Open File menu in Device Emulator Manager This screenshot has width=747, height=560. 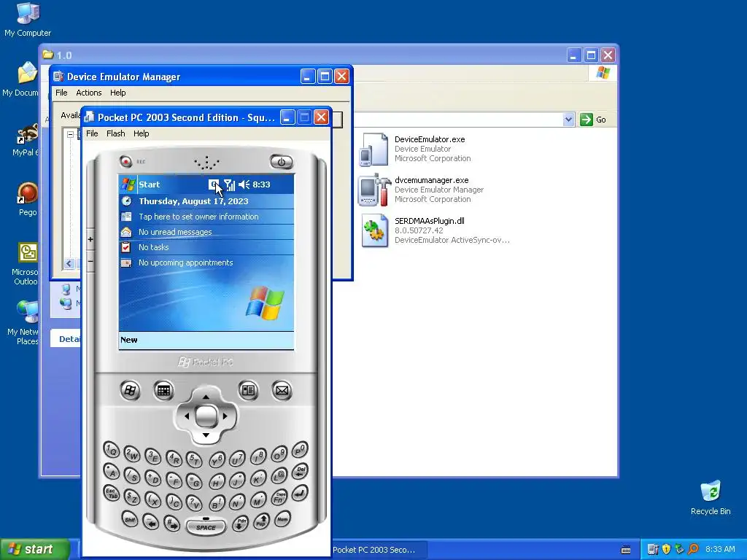(x=61, y=93)
